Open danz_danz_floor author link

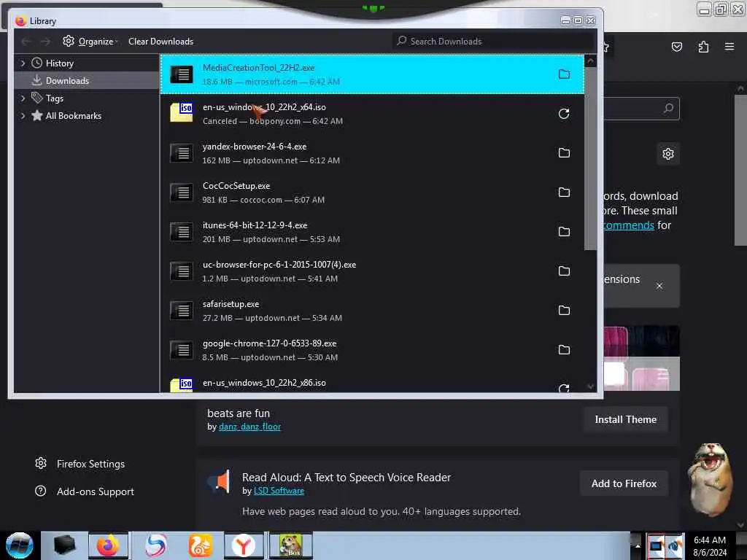(249, 427)
